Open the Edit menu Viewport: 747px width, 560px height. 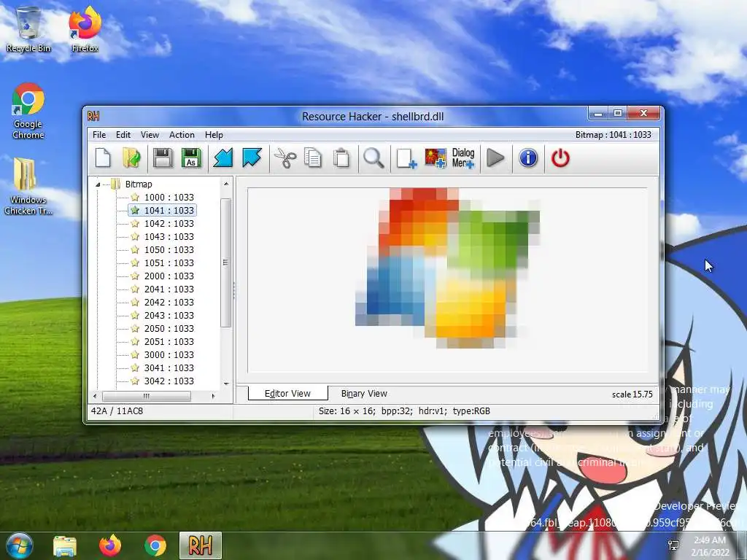click(123, 135)
